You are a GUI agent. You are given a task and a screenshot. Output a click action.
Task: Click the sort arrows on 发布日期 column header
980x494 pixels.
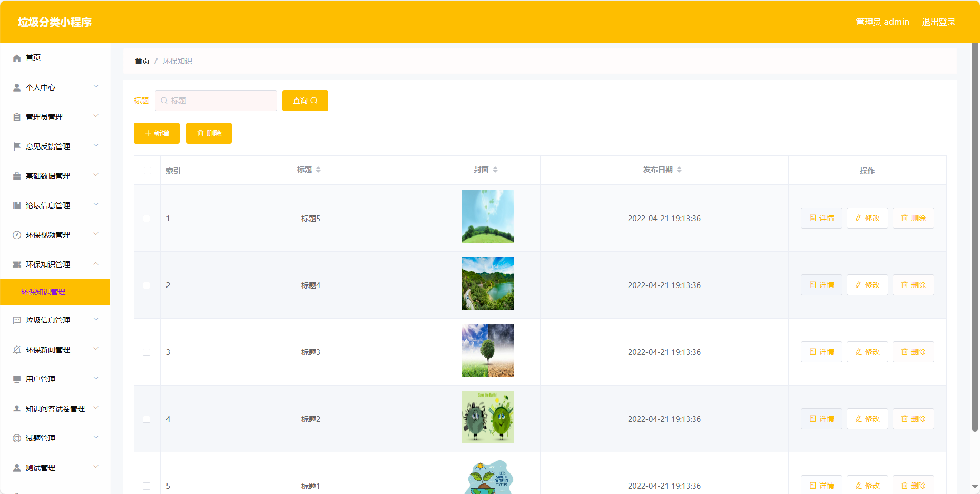click(x=679, y=170)
